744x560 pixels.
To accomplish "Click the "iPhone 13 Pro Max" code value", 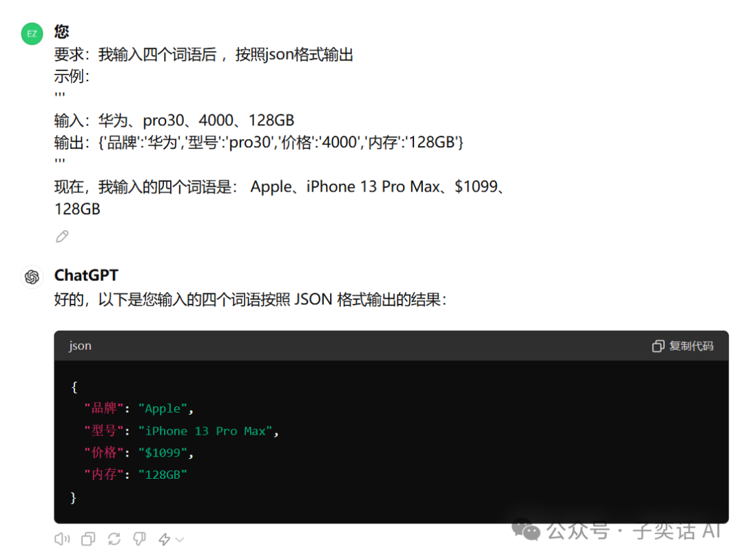I will point(205,431).
